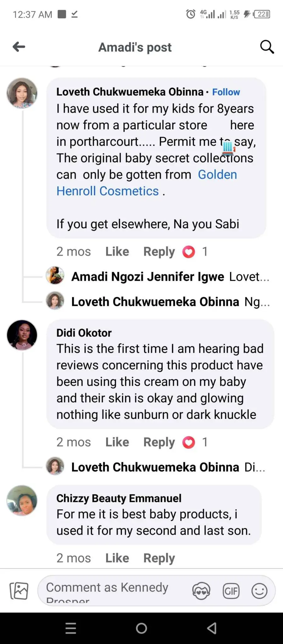Like Chizzy Beauty Emmanuel's comment
Screen dimensions: 283x644
click(117, 558)
